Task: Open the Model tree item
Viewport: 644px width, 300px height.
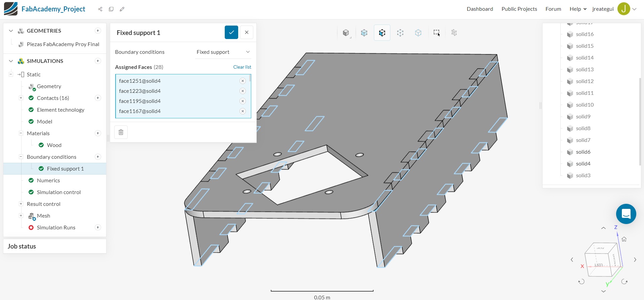Action: (x=44, y=121)
